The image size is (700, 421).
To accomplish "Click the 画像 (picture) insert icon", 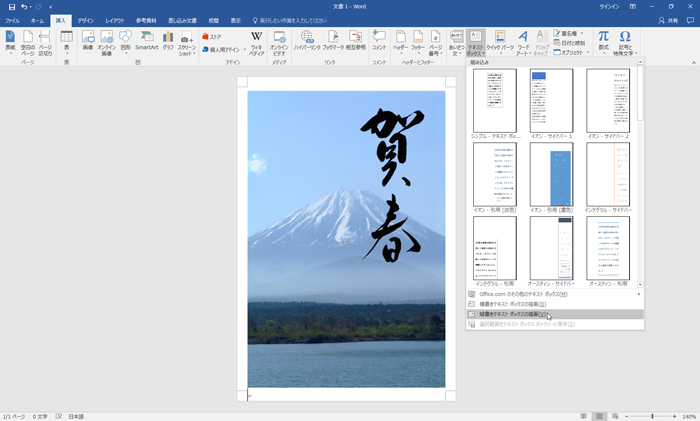I will (x=88, y=41).
